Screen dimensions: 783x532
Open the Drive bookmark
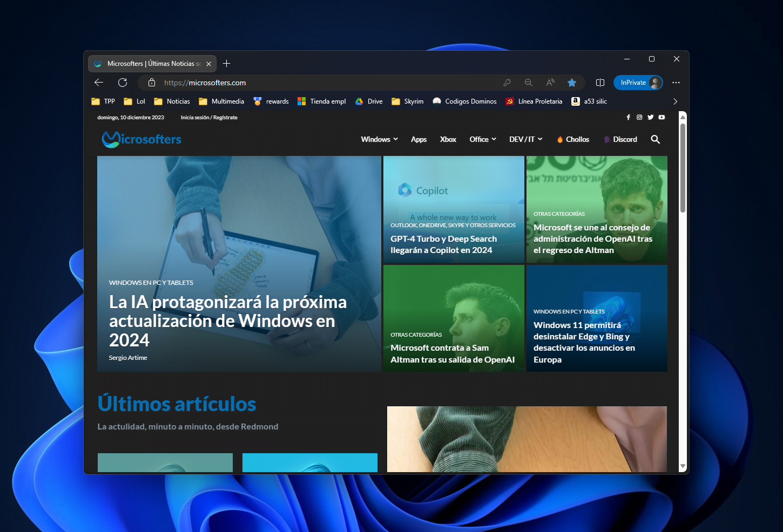coord(368,101)
